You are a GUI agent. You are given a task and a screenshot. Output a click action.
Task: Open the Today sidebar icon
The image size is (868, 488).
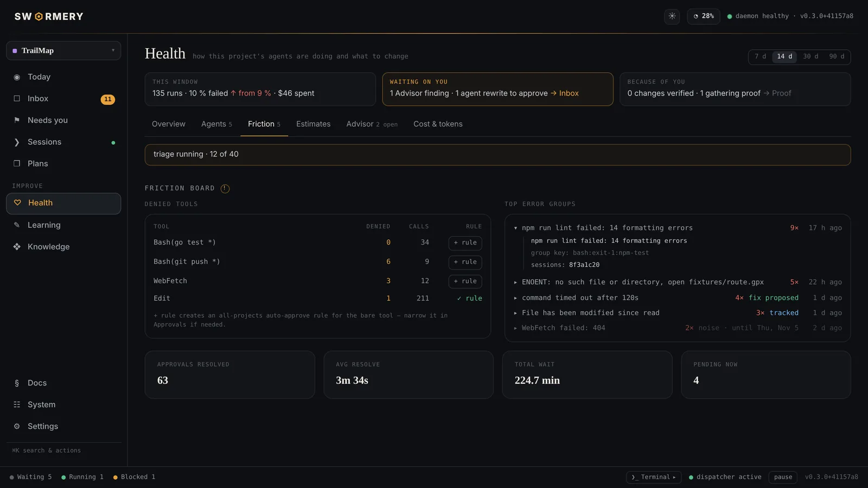pos(17,77)
